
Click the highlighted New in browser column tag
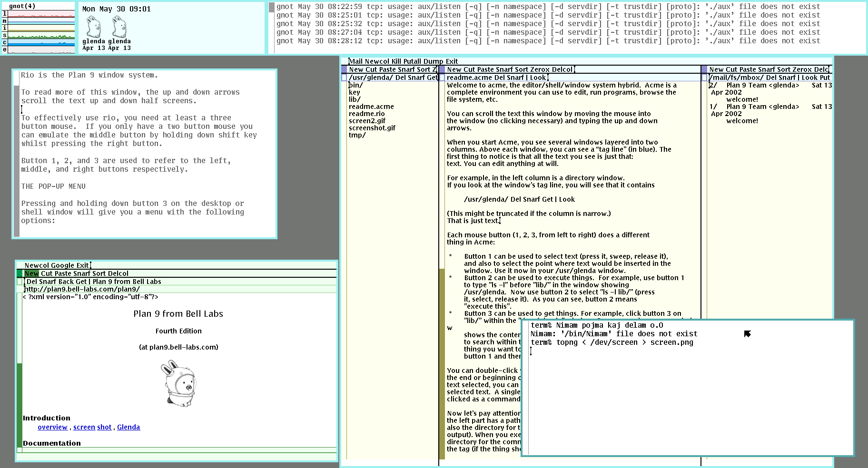point(32,273)
